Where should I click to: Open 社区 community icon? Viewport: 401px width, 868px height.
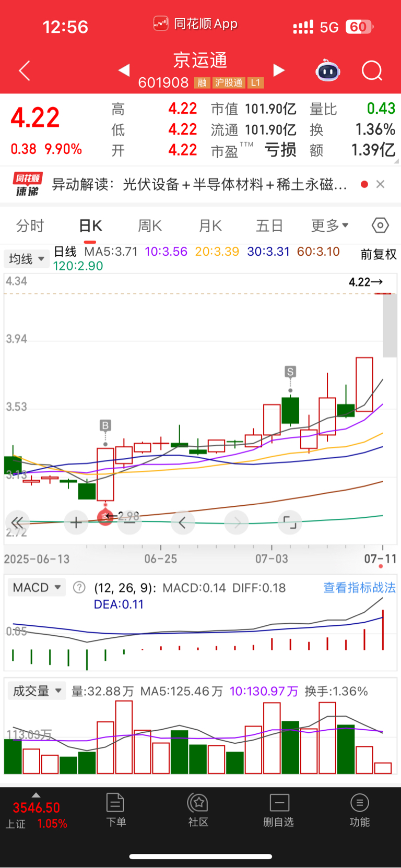[198, 810]
